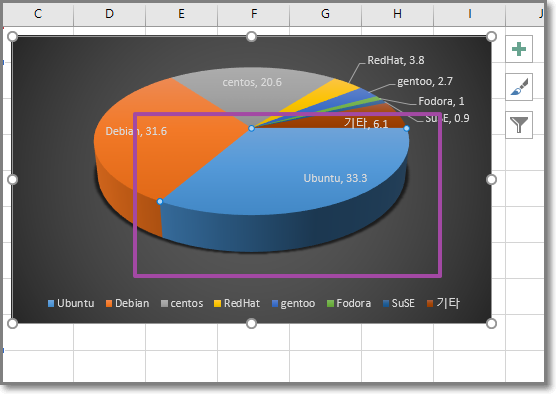556x394 pixels.
Task: Click the Debian legend entry
Action: click(x=128, y=304)
